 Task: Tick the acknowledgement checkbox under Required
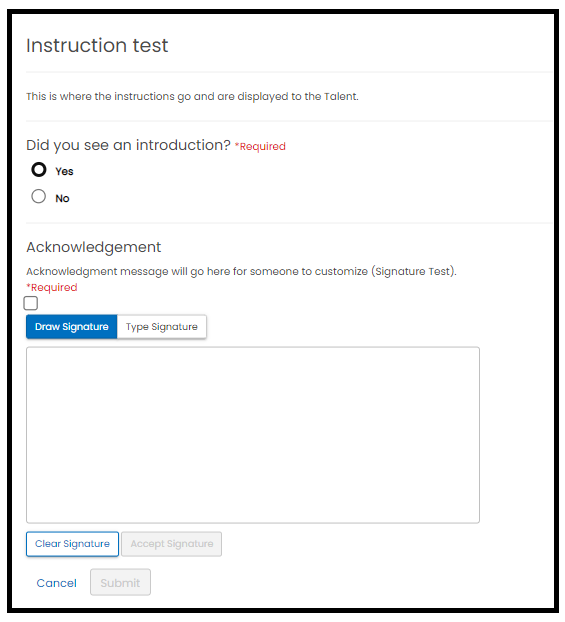click(x=31, y=303)
